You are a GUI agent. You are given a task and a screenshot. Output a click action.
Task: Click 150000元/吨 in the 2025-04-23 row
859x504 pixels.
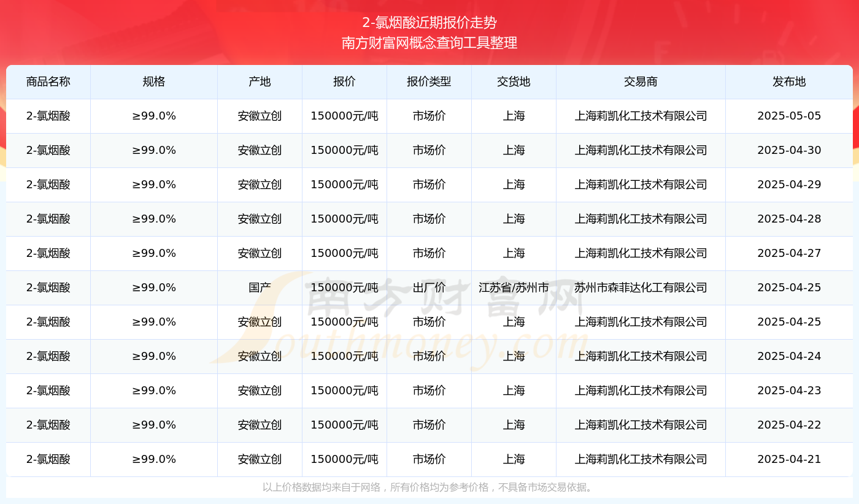click(344, 391)
